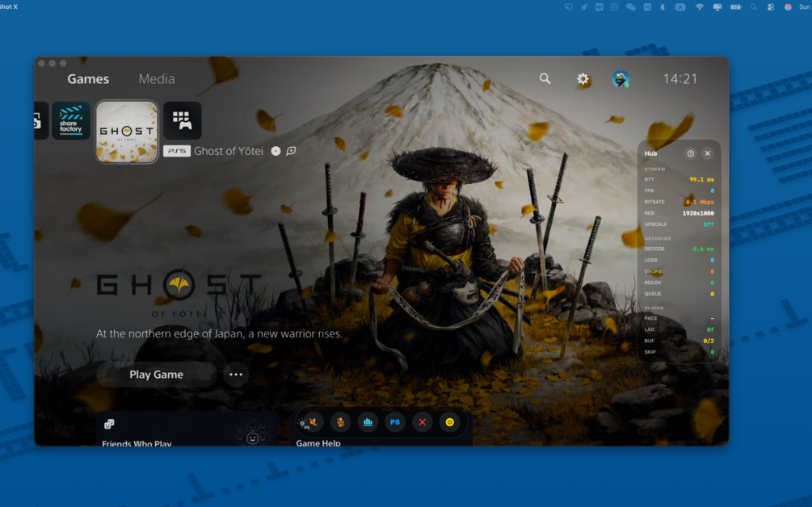Click the BITRATE 0.1 Mbps value
The image size is (812, 507).
[x=700, y=202]
